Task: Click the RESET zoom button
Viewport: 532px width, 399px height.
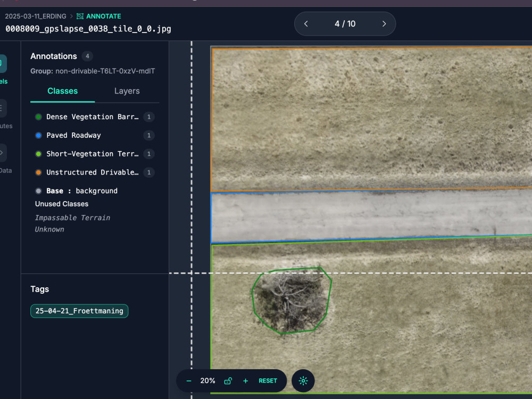Action: click(x=268, y=381)
